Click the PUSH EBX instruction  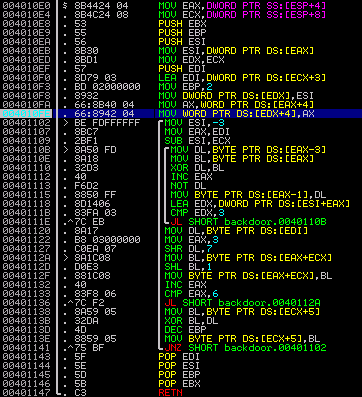pyautogui.click(x=182, y=24)
